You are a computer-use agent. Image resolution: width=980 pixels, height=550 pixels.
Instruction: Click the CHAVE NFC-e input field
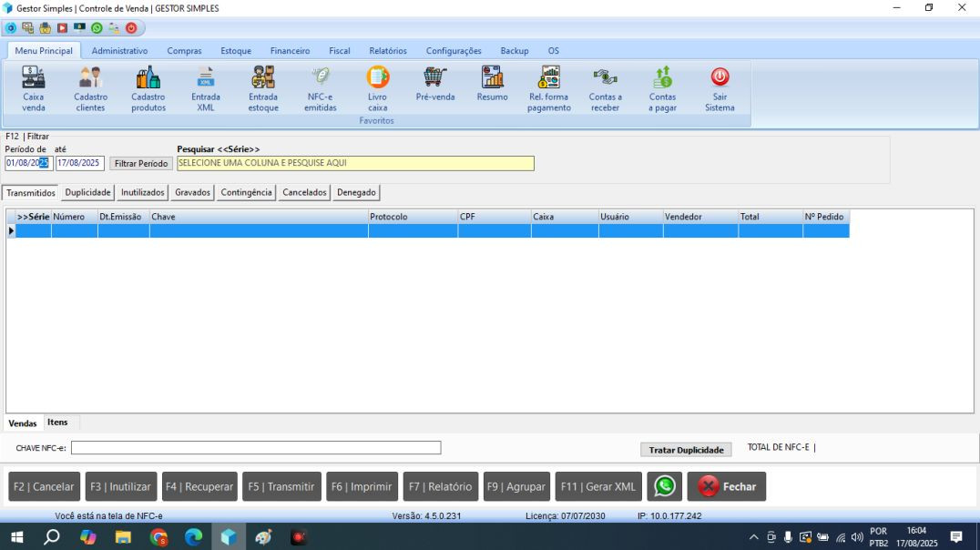pyautogui.click(x=256, y=448)
